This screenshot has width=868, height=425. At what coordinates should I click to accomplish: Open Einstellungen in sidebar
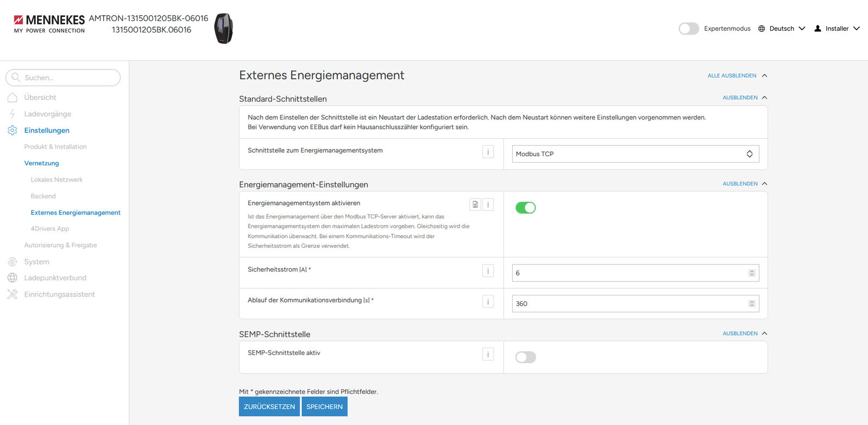pos(47,130)
